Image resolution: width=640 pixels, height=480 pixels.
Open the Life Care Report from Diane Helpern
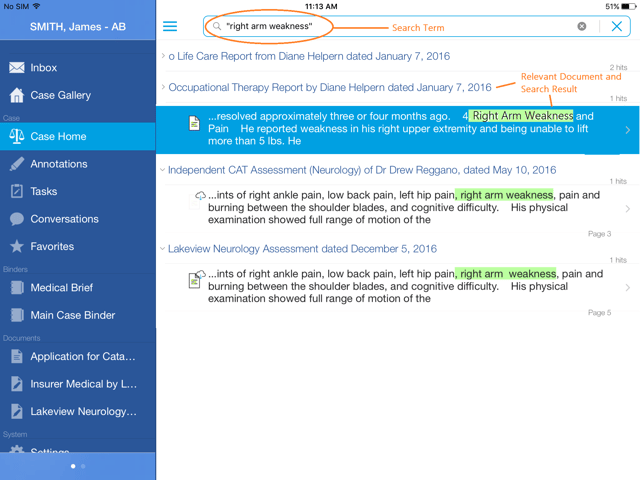[309, 56]
